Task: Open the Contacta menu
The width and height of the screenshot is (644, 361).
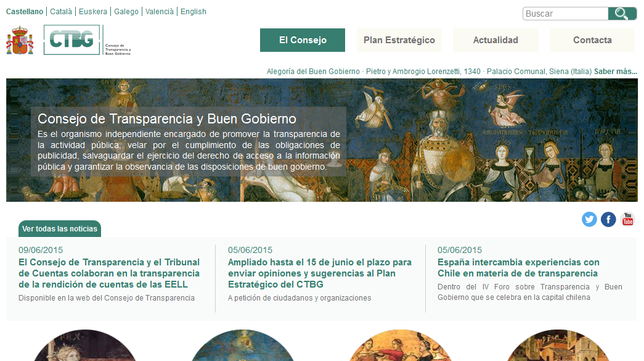Action: [592, 40]
